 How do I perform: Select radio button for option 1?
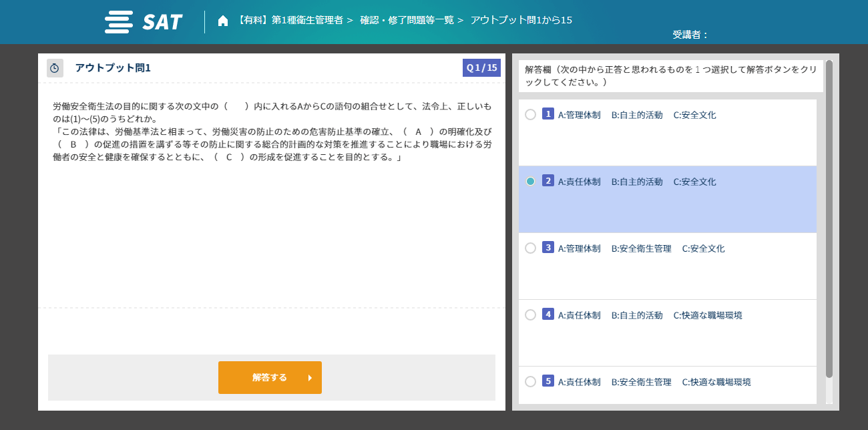(530, 115)
